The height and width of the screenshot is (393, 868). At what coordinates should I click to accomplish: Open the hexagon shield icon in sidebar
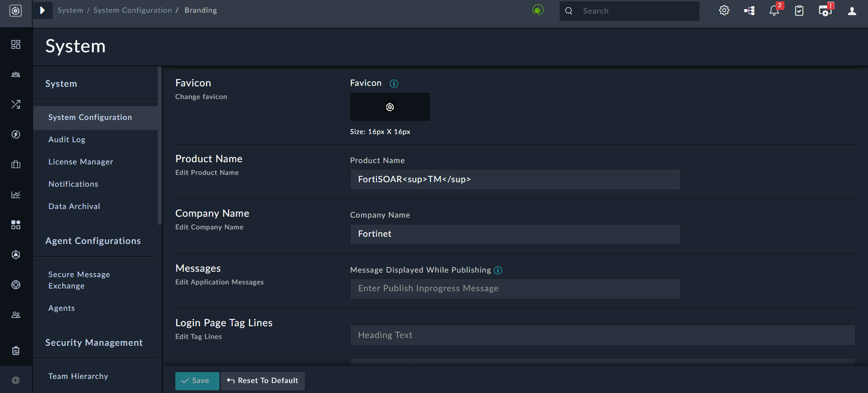[x=16, y=254]
